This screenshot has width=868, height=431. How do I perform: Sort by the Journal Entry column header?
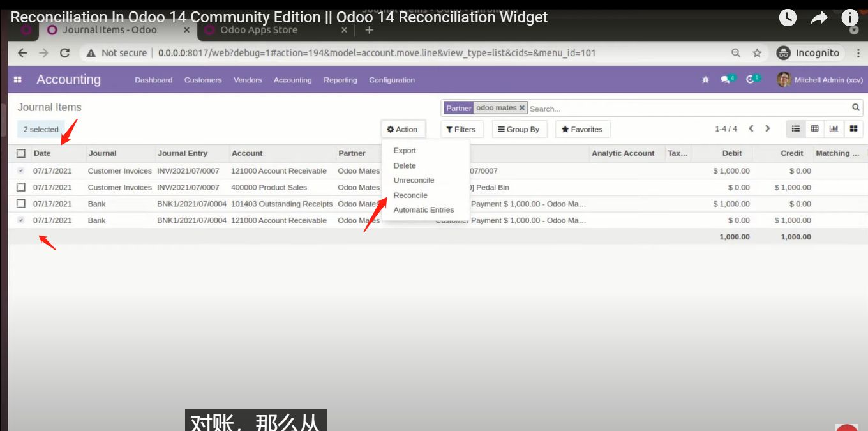[183, 153]
